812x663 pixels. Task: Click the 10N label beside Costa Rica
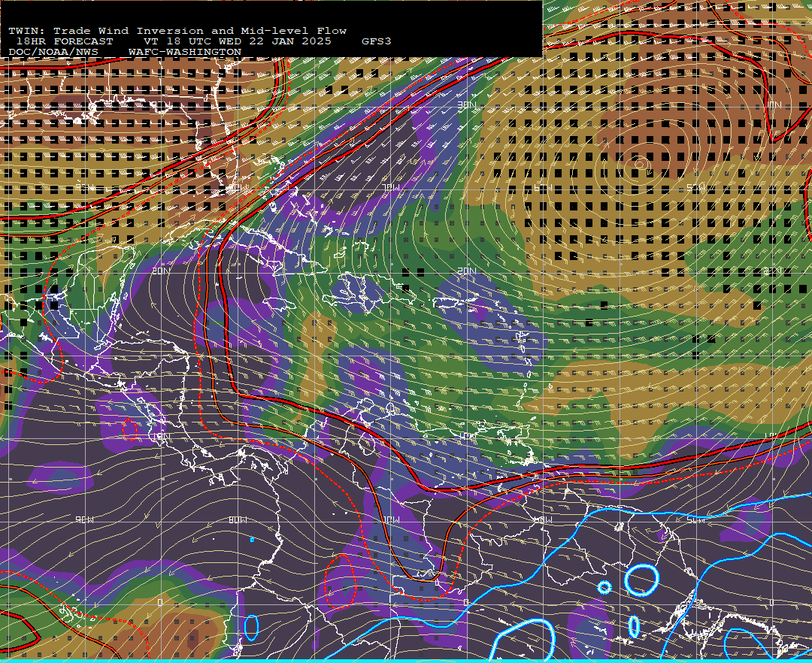tap(161, 436)
